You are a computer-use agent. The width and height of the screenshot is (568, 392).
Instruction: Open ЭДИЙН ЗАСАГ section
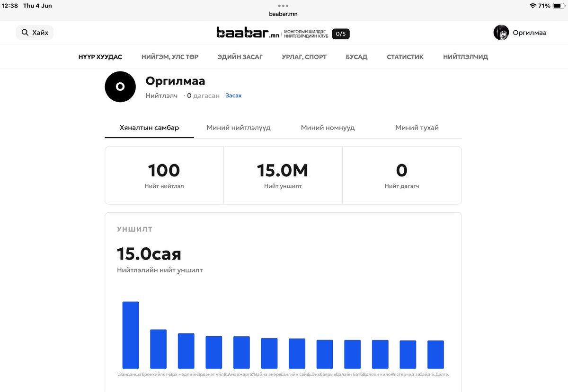(x=240, y=57)
